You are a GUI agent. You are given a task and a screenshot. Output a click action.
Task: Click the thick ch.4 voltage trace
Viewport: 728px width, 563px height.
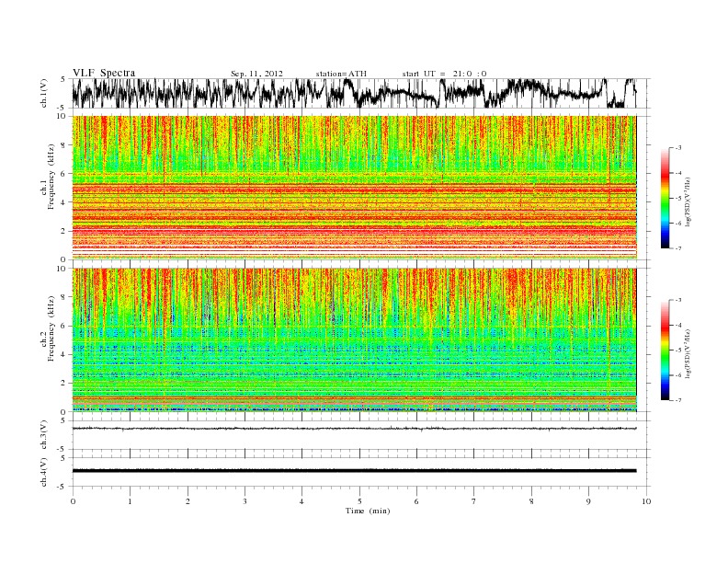click(x=354, y=471)
